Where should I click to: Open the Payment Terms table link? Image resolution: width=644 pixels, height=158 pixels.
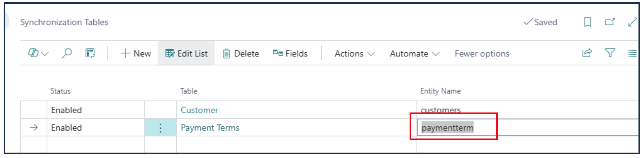point(210,128)
